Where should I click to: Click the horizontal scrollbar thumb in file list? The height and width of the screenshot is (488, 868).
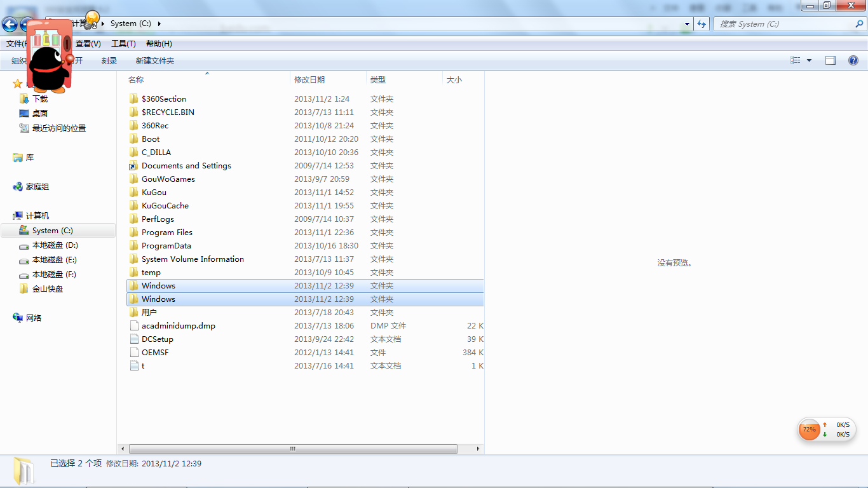click(x=292, y=448)
